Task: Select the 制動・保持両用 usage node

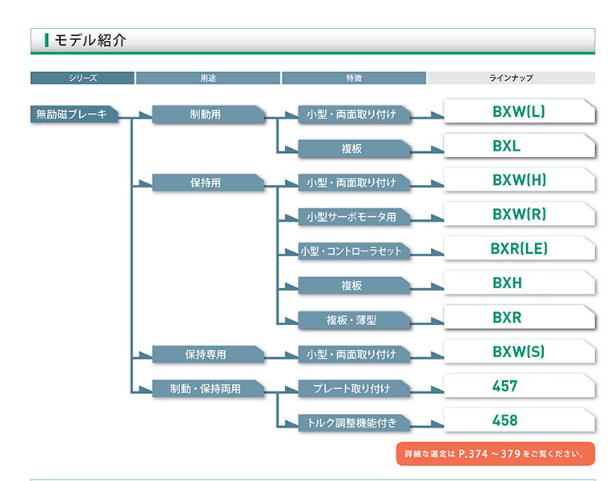Action: point(206,388)
